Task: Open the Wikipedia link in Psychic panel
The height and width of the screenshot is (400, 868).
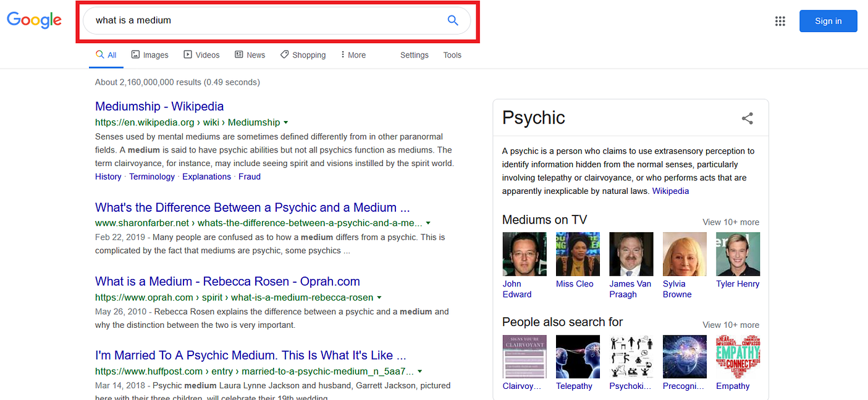Action: point(670,191)
